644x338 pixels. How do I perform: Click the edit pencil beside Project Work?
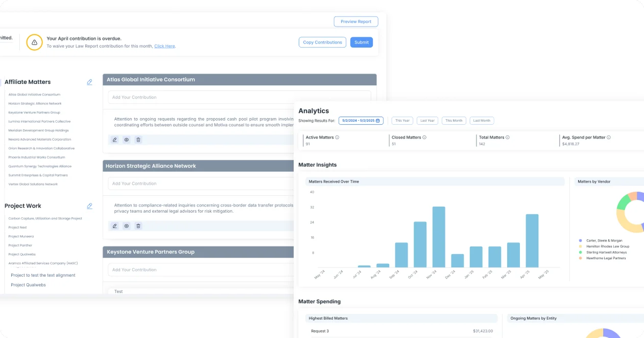click(x=90, y=206)
